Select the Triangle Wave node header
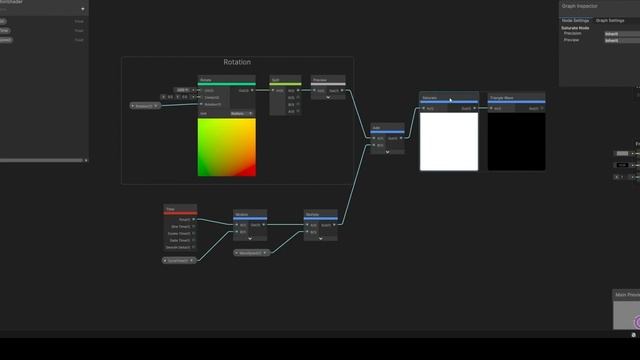Screen dimensions: 640x360 click(516, 97)
